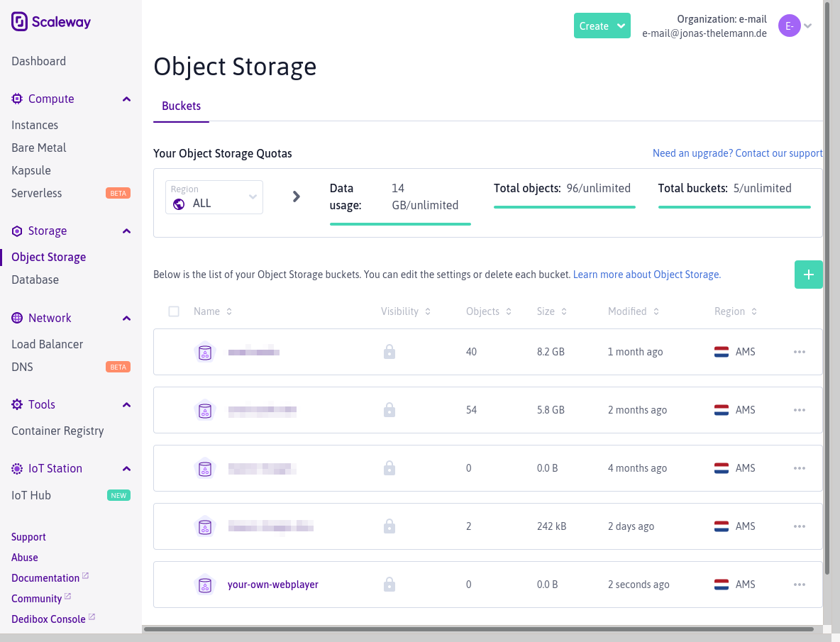Open the Abuse link
840x642 pixels.
pos(25,558)
